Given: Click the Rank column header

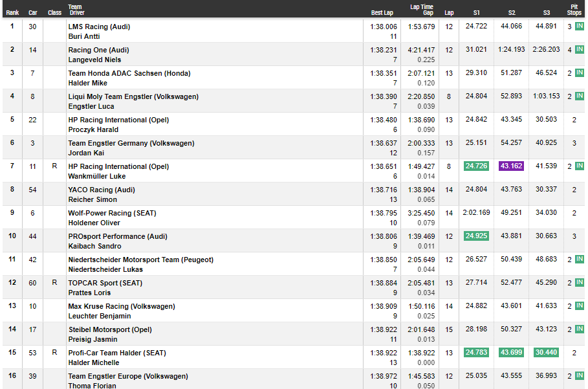Looking at the screenshot, I should [x=12, y=13].
